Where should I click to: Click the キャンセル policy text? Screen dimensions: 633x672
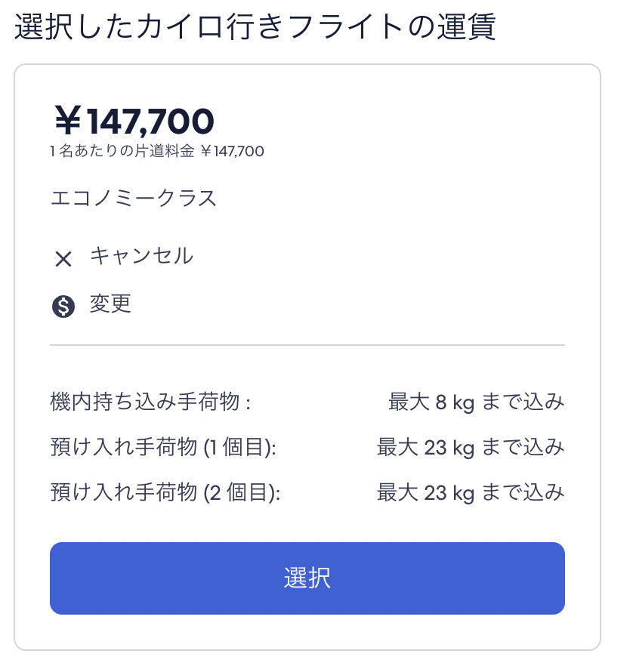141,256
